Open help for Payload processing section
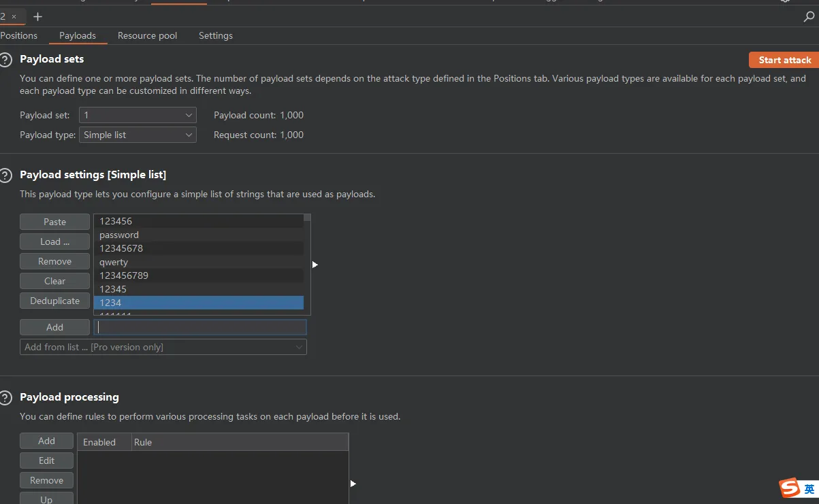Image resolution: width=819 pixels, height=504 pixels. point(5,398)
